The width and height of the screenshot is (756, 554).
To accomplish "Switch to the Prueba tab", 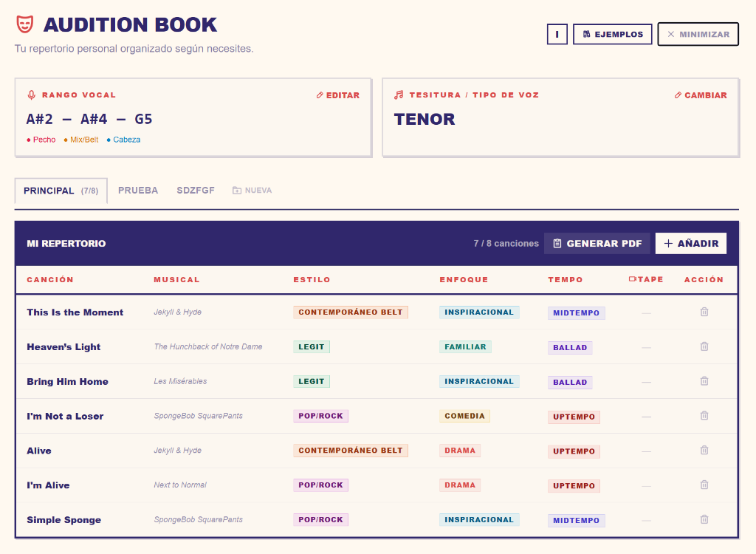I will click(138, 190).
